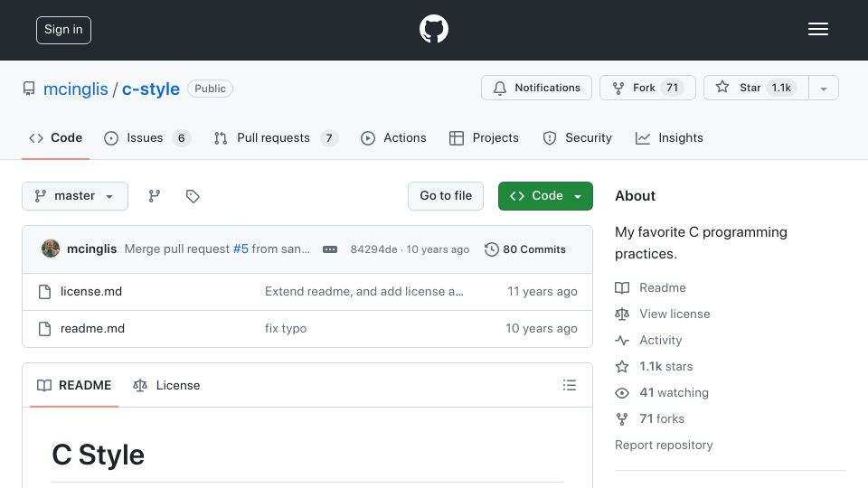Open the readme.md file
Screen dimensions: 868x488
pos(92,329)
